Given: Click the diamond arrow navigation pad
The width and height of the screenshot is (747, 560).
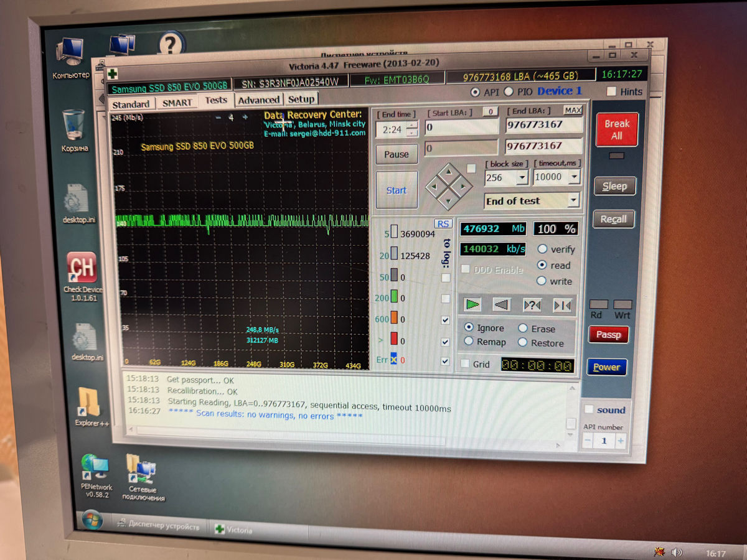Looking at the screenshot, I should [448, 185].
